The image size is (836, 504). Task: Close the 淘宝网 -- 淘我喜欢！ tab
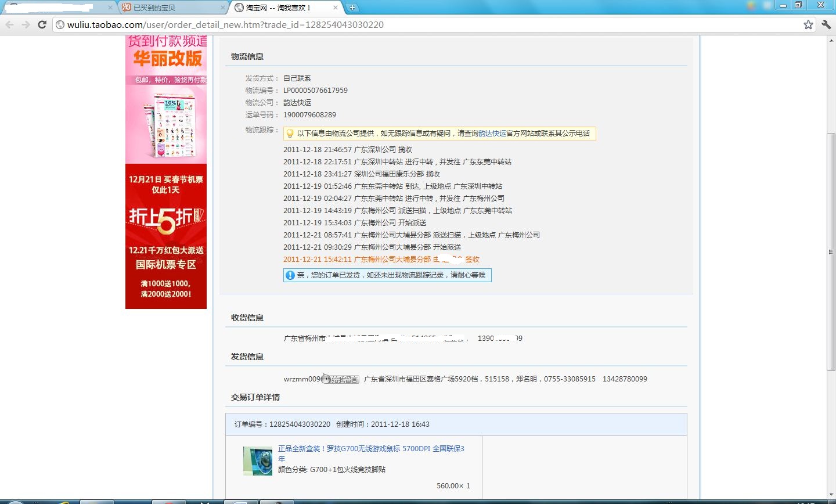(335, 8)
